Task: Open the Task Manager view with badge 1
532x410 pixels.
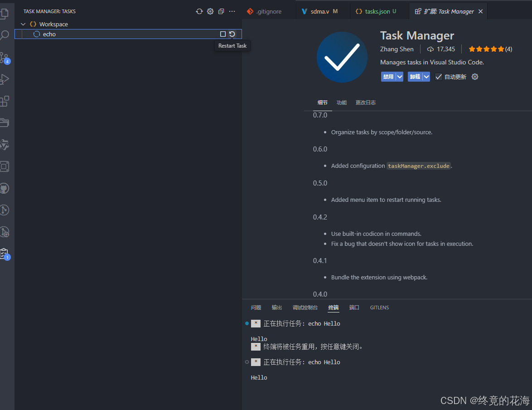Action: [x=5, y=254]
